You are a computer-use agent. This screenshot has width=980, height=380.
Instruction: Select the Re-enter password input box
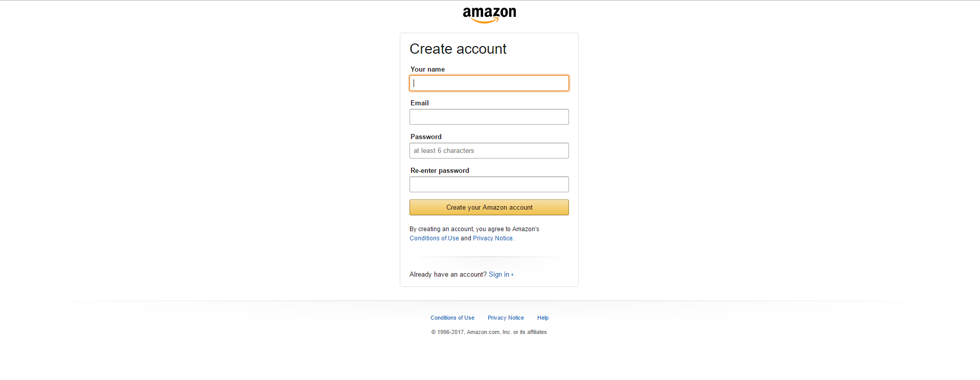(x=489, y=185)
